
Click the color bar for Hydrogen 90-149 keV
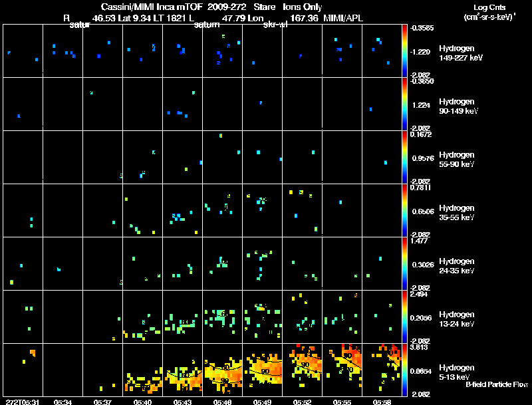click(x=404, y=104)
